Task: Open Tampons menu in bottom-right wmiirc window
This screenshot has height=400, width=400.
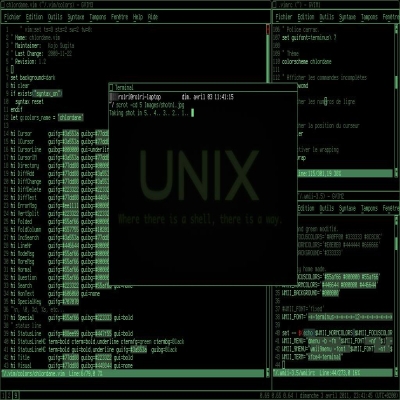Action: (369, 208)
